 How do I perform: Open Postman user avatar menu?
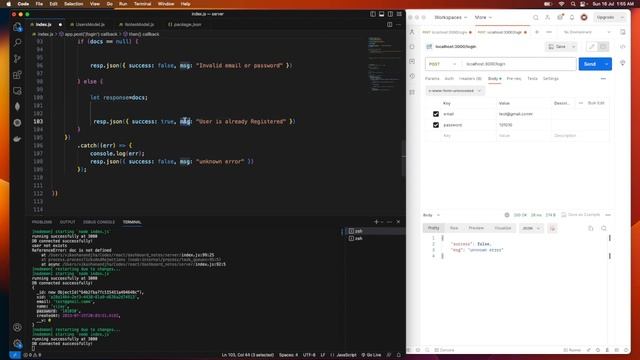[584, 18]
